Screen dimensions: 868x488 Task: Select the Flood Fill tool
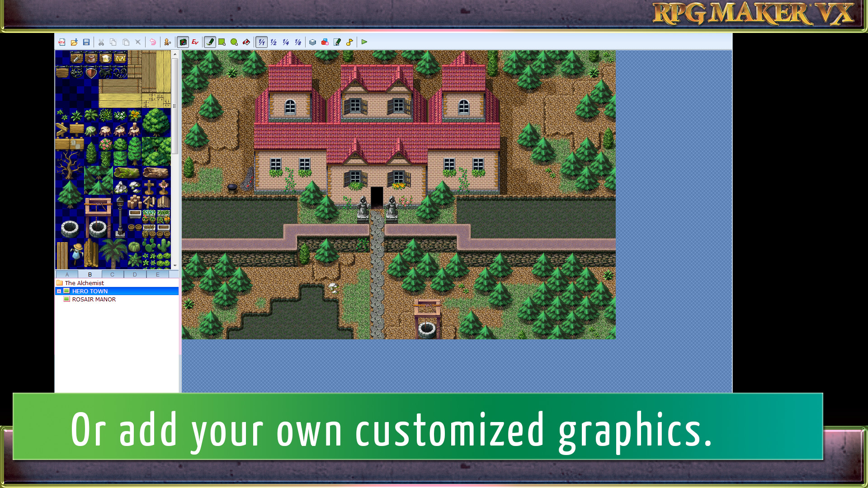(x=246, y=42)
